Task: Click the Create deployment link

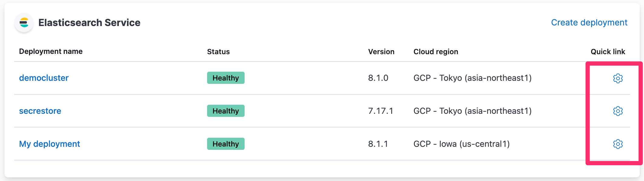Action: (x=589, y=22)
